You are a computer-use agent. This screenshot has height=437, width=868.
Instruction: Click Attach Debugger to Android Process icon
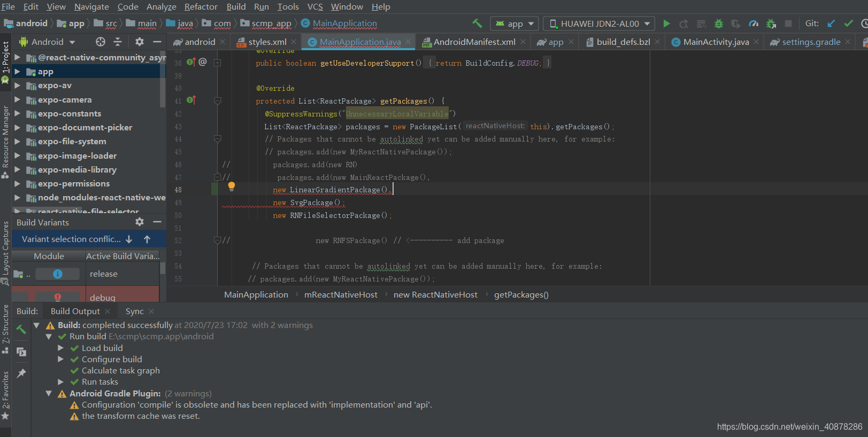tap(771, 24)
